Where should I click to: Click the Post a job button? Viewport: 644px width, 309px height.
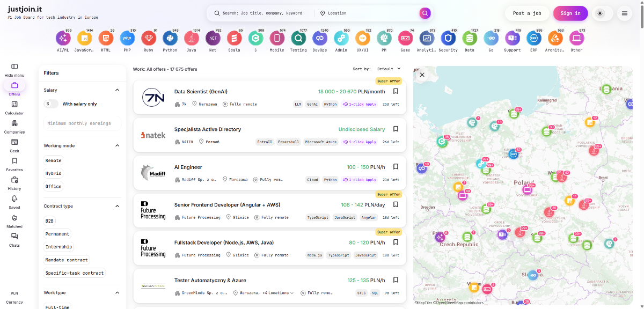point(526,13)
